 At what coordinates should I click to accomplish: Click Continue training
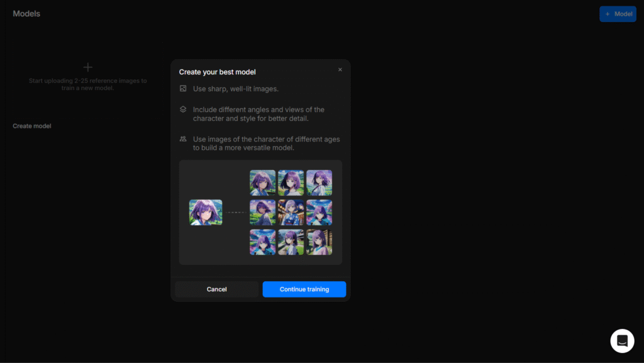(x=304, y=289)
